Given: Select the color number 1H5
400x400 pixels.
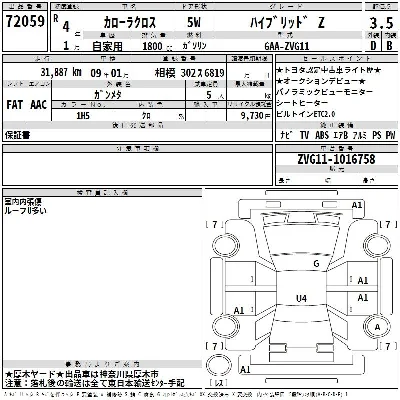Looking at the screenshot, I should tap(83, 116).
